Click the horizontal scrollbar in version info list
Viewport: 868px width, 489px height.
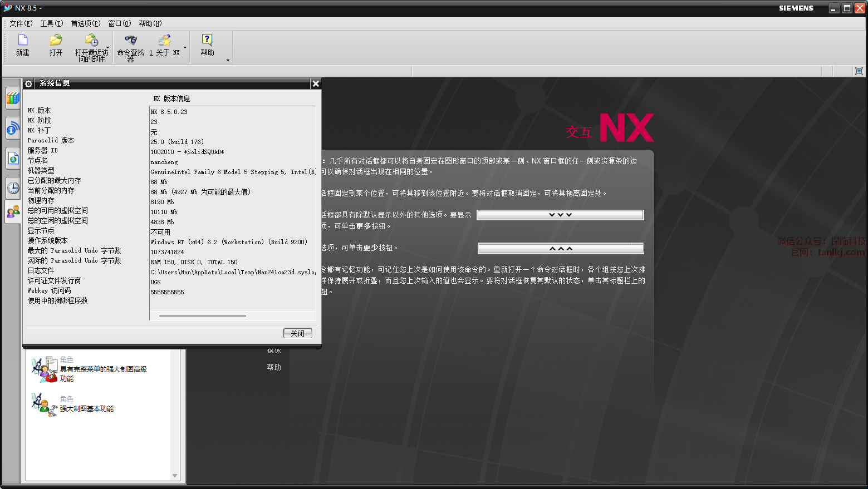pos(203,315)
